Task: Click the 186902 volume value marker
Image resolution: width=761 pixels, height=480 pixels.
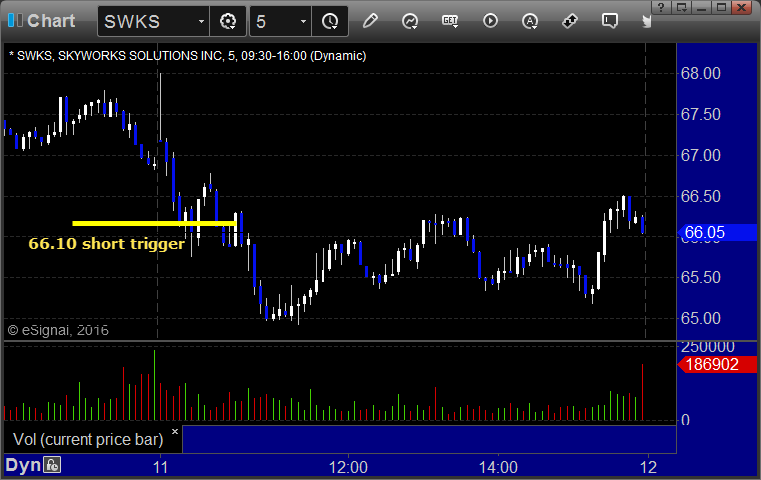Action: pyautogui.click(x=717, y=364)
